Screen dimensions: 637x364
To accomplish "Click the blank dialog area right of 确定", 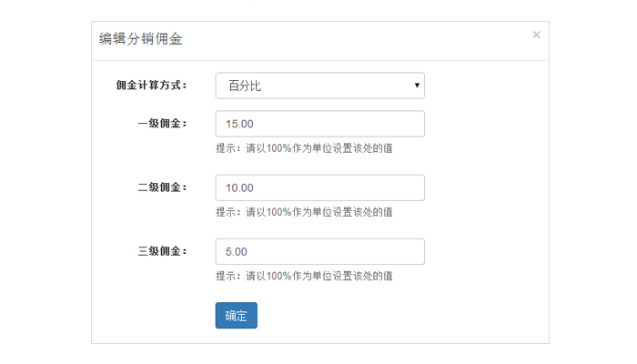I will click(x=400, y=316).
